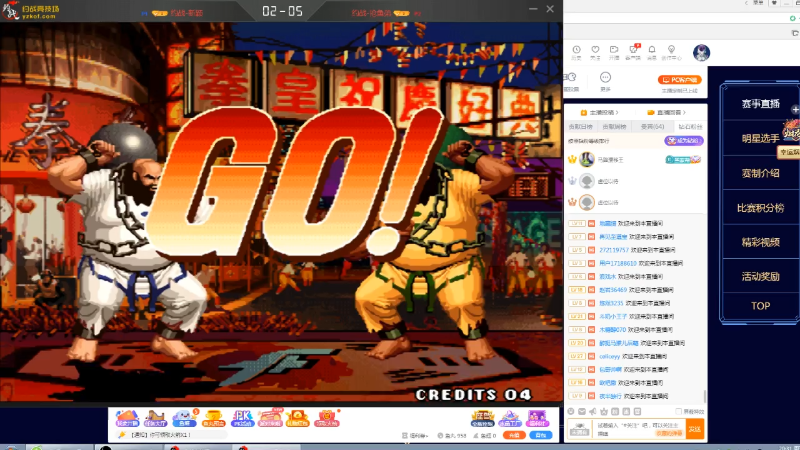Click username 272119757 in chat
This screenshot has width=800, height=450.
pos(614,250)
